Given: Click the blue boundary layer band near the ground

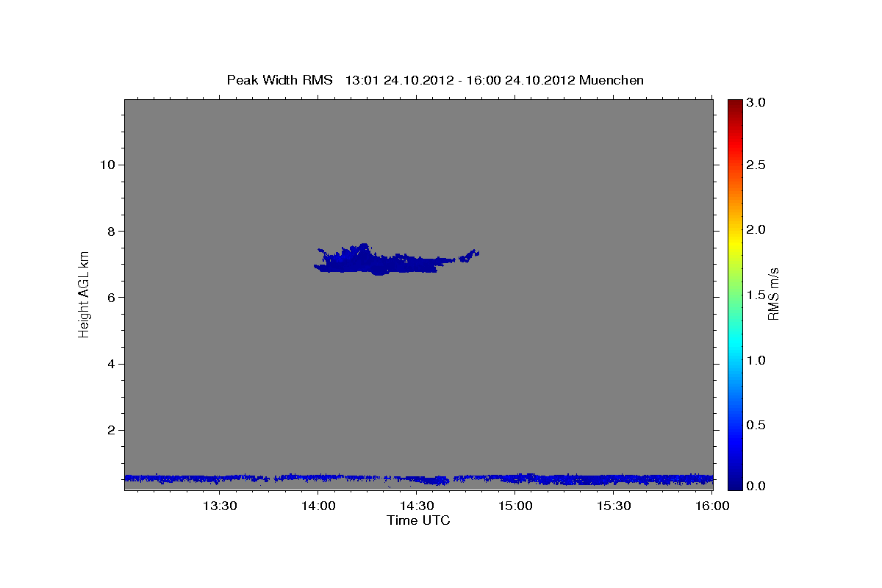Looking at the screenshot, I should (418, 479).
